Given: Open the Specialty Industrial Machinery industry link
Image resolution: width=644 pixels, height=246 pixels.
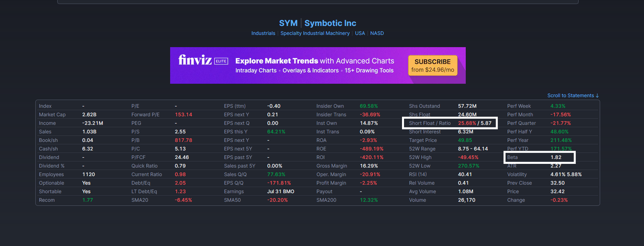Looking at the screenshot, I should (315, 33).
